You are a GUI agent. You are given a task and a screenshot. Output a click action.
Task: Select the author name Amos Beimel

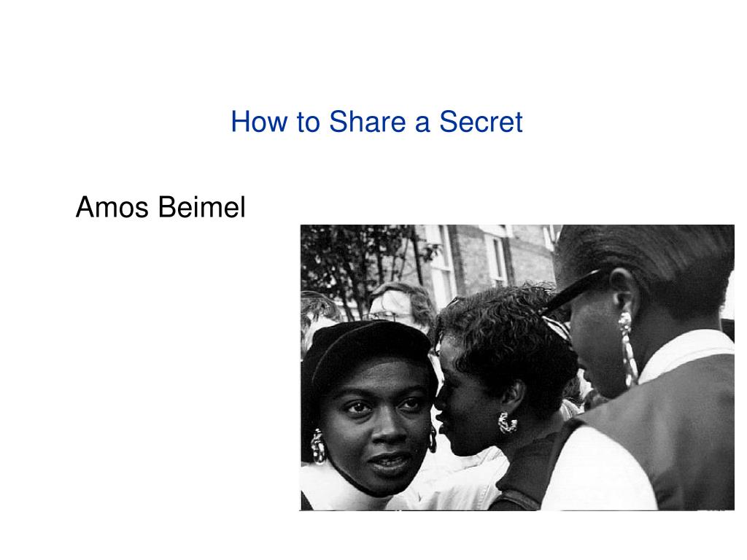tap(160, 207)
